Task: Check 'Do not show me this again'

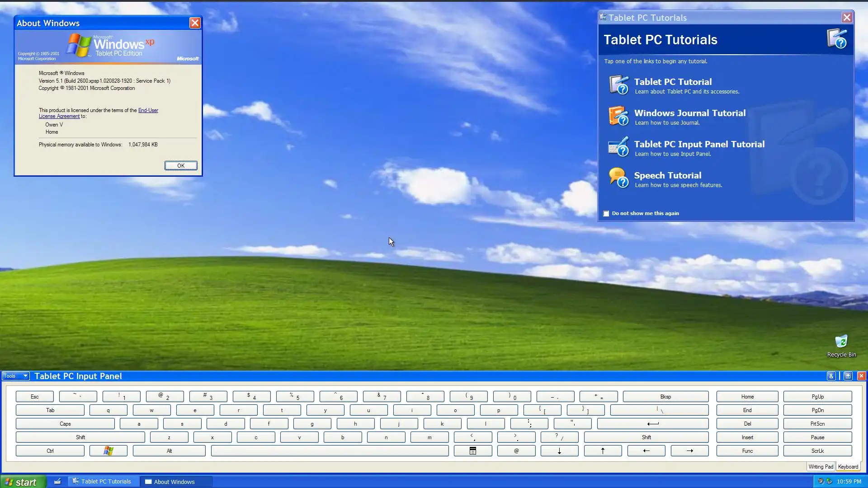Action: point(606,214)
